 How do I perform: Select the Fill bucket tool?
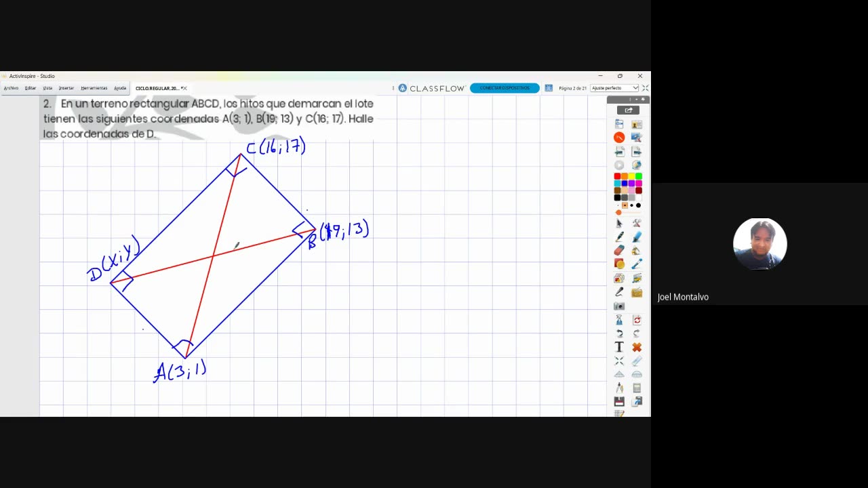coord(637,251)
